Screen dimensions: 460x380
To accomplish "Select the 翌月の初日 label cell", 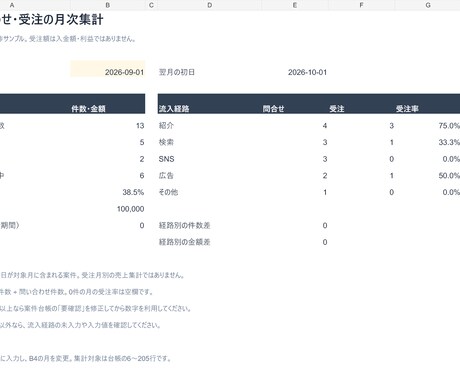I will click(177, 72).
